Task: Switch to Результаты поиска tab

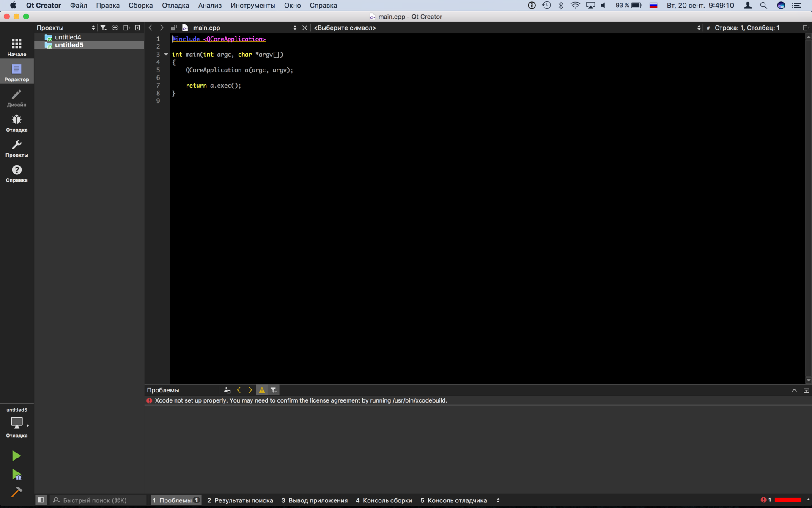Action: tap(240, 500)
